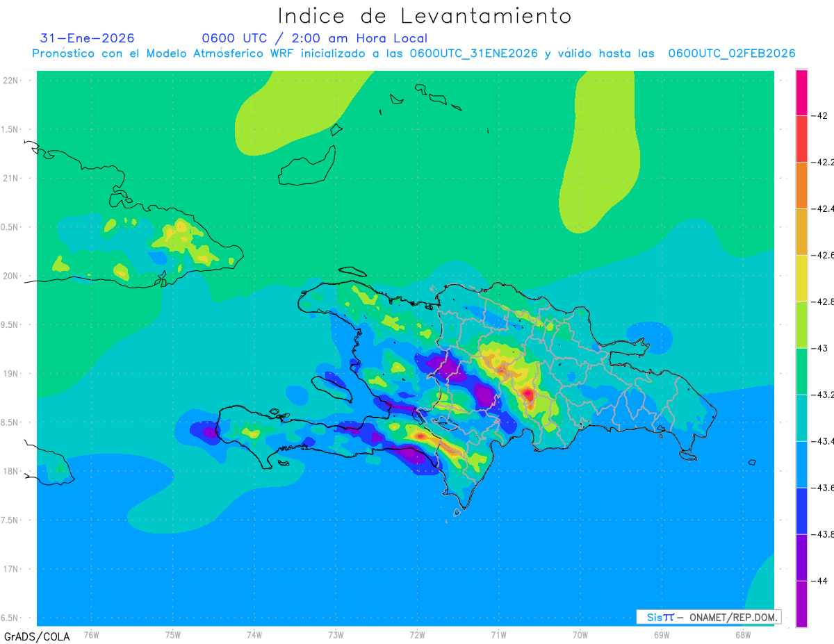
Task: Pick the violet segment below -44
Action: click(x=801, y=604)
